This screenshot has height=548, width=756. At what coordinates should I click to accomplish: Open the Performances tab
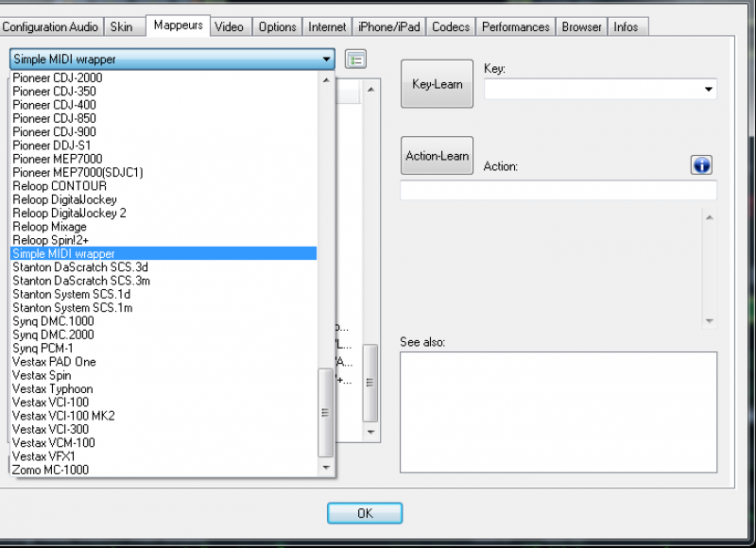[516, 27]
